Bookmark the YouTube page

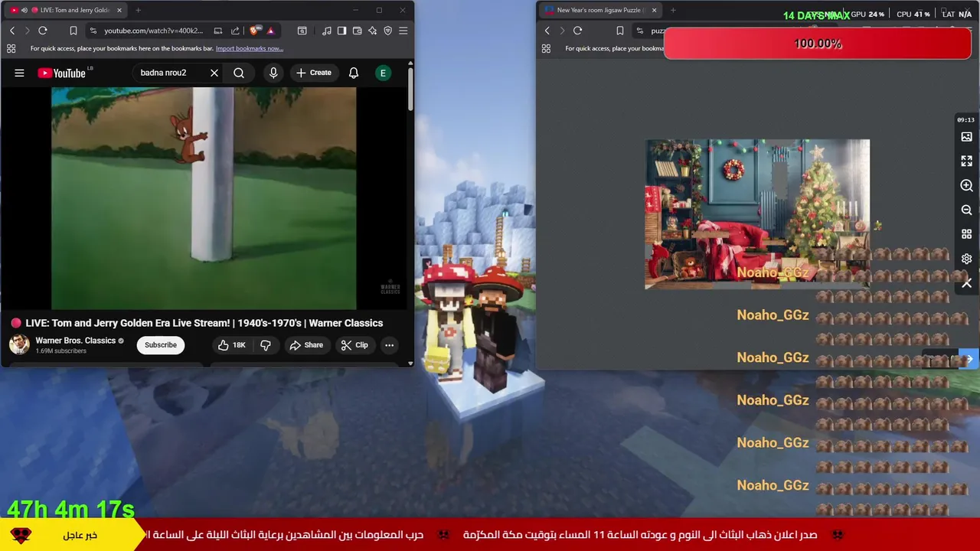[x=73, y=31]
